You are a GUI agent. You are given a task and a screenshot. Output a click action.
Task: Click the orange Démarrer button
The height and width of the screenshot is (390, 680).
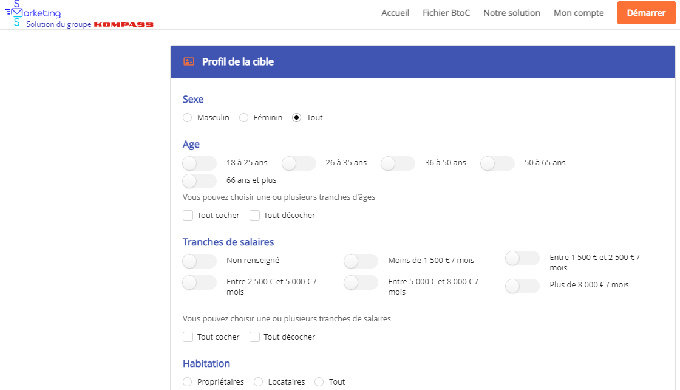(x=646, y=13)
